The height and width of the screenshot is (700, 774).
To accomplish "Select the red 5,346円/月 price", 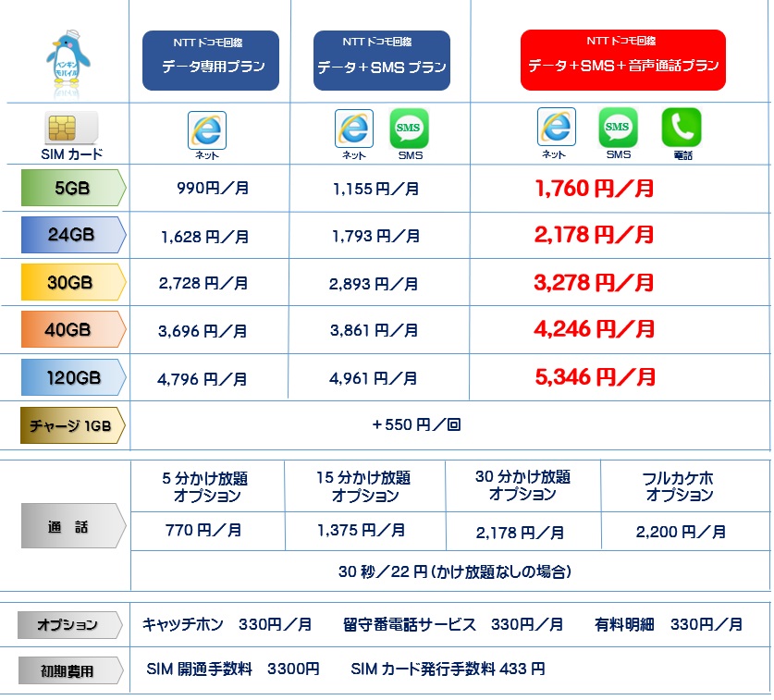I will [596, 377].
